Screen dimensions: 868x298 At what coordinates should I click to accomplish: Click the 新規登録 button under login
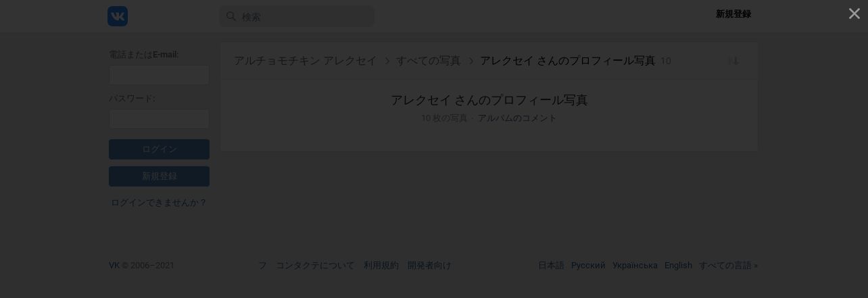[x=160, y=176]
